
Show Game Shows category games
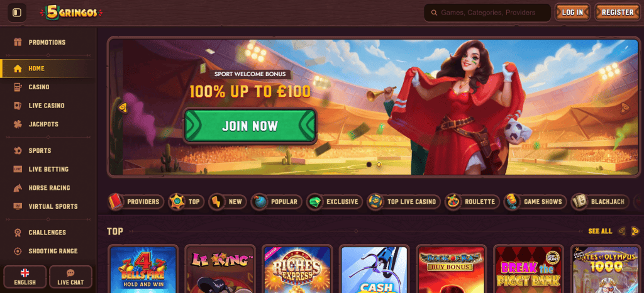pos(535,202)
